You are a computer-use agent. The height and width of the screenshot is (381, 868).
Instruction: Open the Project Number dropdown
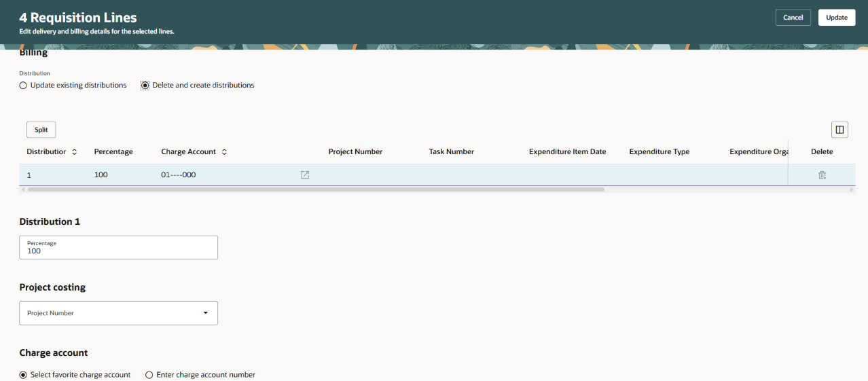coord(119,313)
